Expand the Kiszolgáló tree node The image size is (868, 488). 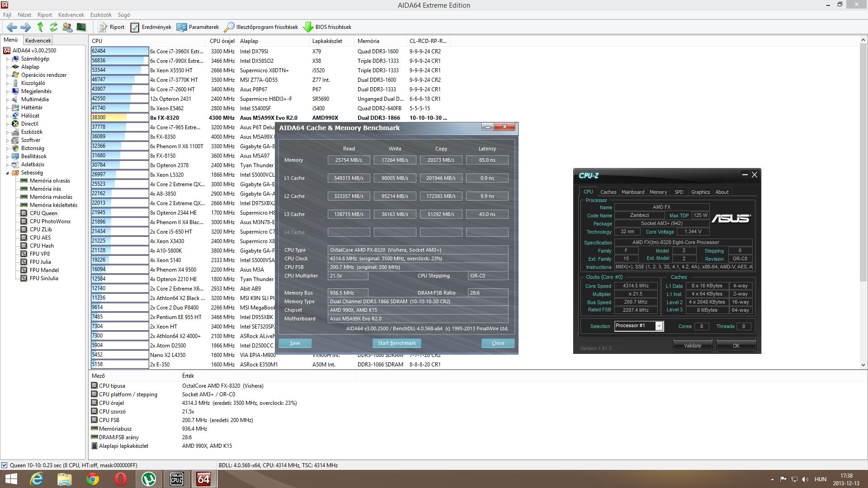coord(7,83)
